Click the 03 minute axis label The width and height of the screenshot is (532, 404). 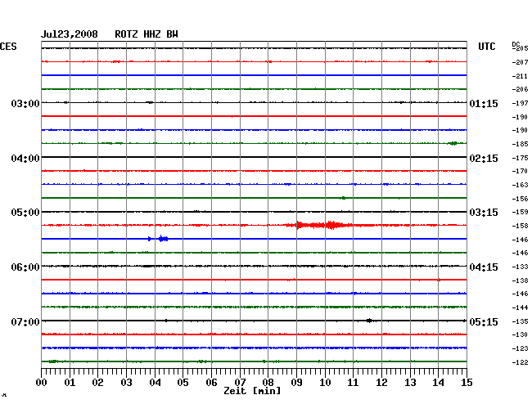coord(126,383)
